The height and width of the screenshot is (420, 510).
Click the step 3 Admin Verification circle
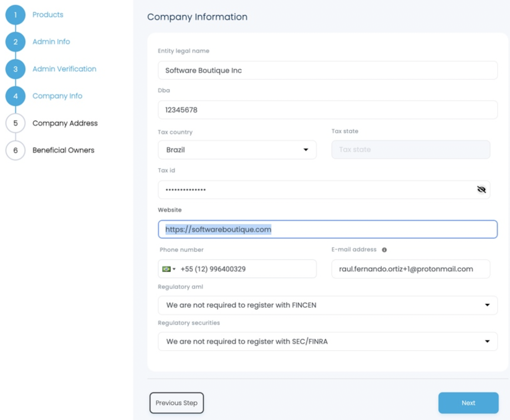(15, 69)
